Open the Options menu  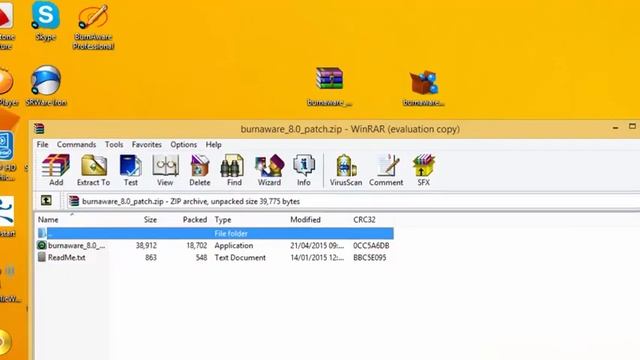[x=183, y=144]
